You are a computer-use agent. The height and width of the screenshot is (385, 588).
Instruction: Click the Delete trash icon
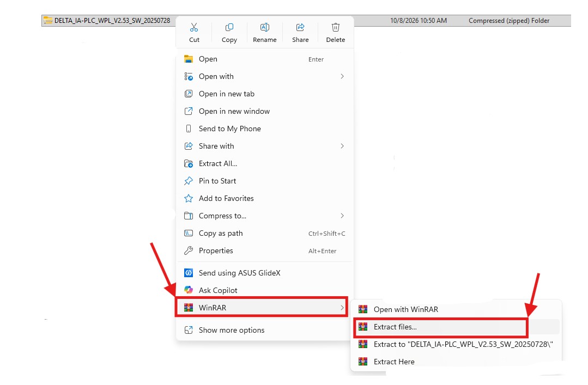tap(336, 27)
